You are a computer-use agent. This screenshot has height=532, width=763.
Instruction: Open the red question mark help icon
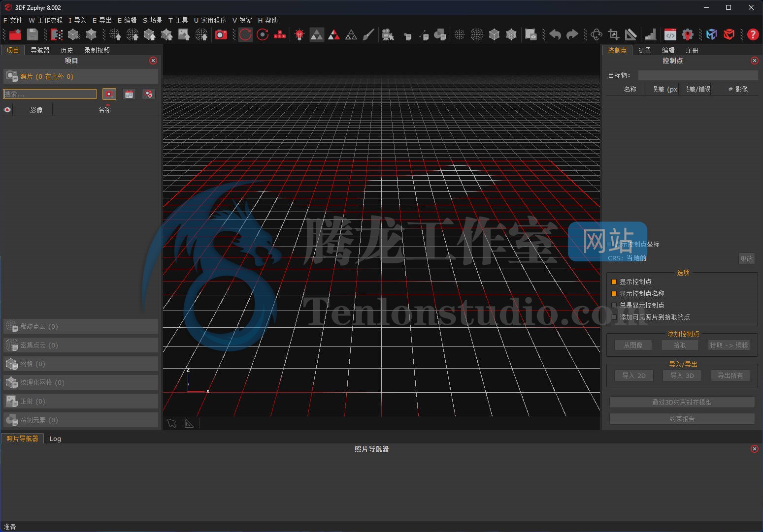753,34
